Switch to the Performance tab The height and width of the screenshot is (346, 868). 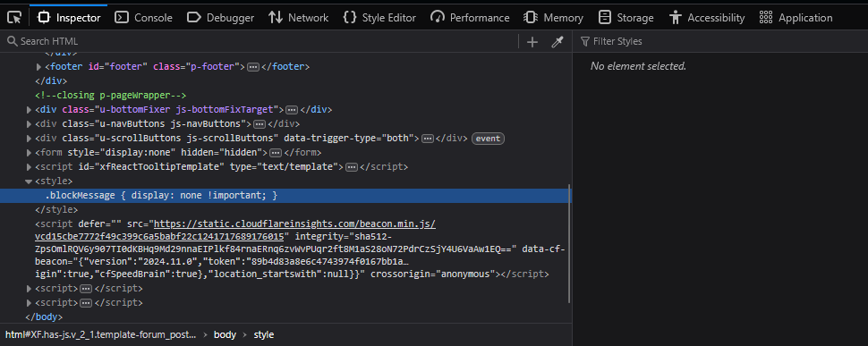coord(470,18)
